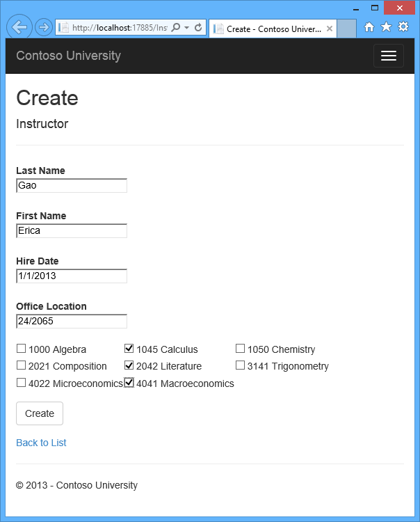Follow the Back to List link
Viewport: 420px width, 522px height.
[41, 443]
